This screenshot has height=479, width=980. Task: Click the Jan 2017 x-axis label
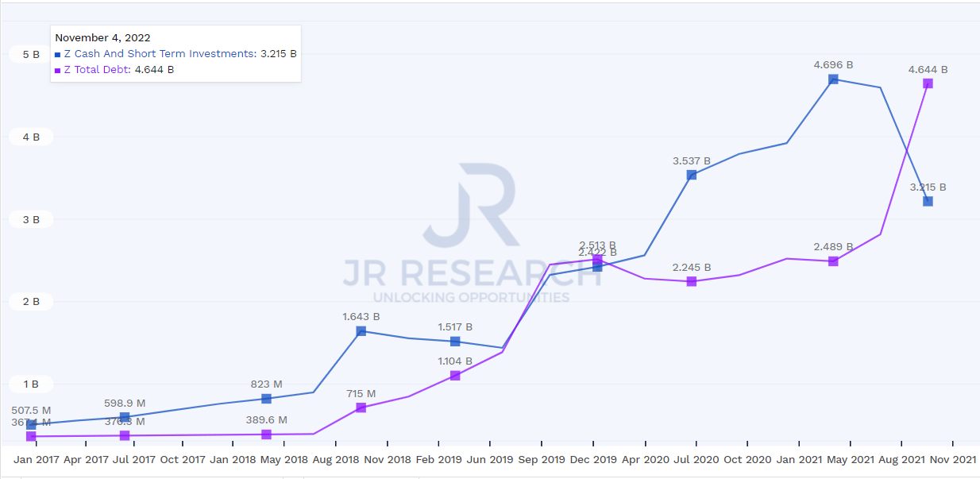[35, 459]
